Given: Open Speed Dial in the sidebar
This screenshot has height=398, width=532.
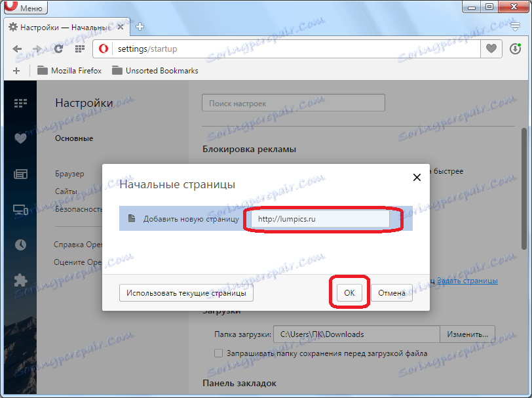Looking at the screenshot, I should pyautogui.click(x=20, y=103).
